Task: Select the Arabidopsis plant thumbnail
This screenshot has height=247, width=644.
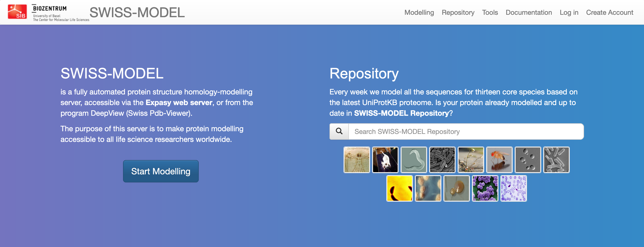Action: pos(471,160)
